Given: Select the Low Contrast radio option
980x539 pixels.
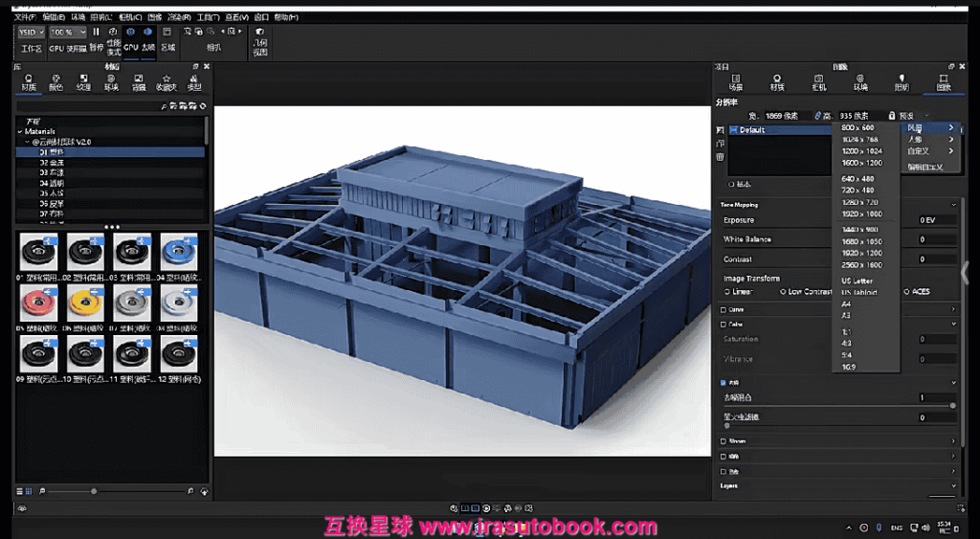Looking at the screenshot, I should (x=783, y=292).
